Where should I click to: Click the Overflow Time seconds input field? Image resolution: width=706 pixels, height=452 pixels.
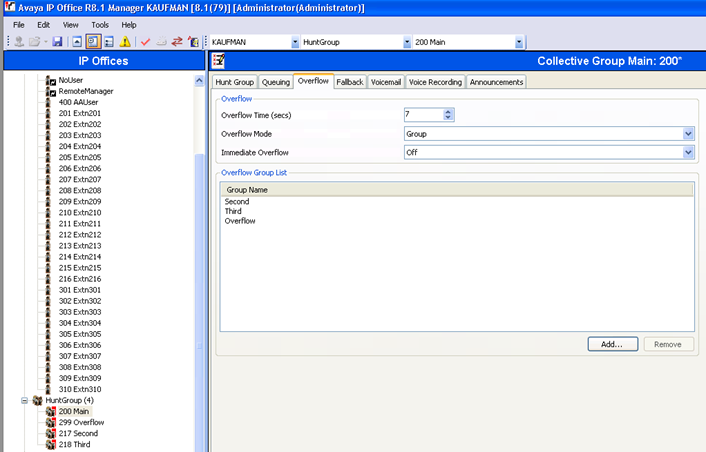tap(424, 115)
